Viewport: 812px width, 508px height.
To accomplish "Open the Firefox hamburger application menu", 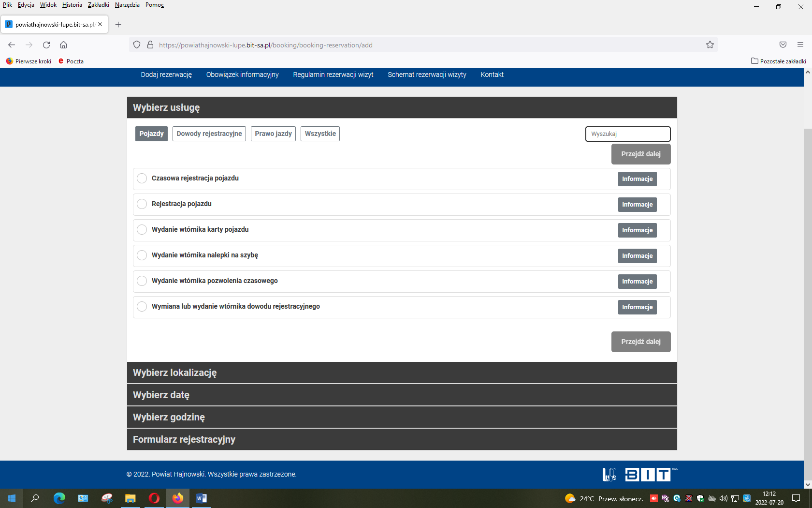I will click(800, 45).
